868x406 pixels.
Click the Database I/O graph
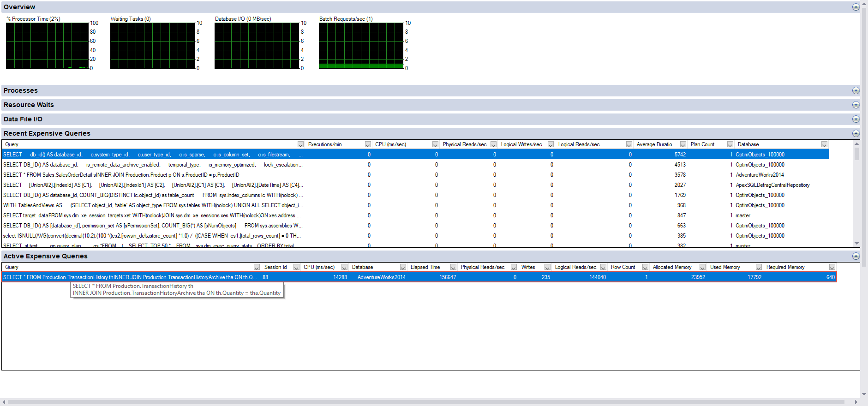(257, 46)
